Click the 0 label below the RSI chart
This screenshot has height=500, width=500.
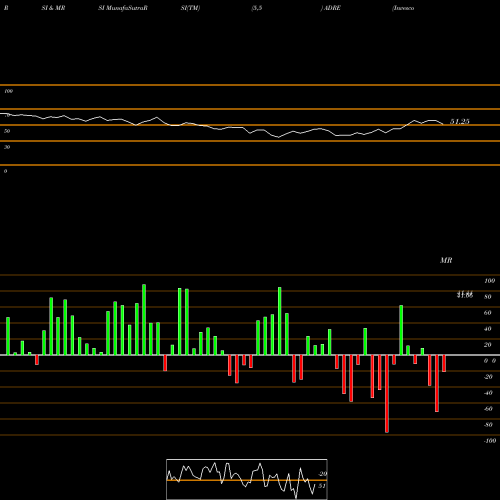tap(5, 171)
